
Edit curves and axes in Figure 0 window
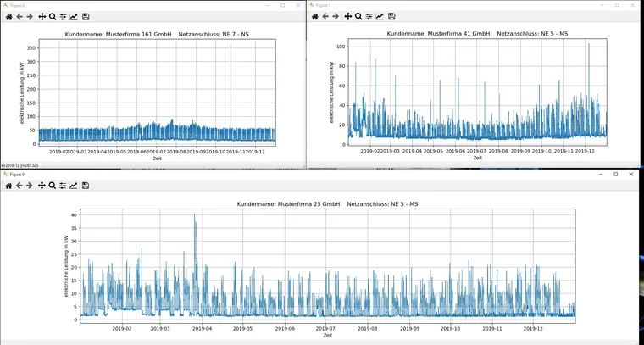(x=74, y=185)
